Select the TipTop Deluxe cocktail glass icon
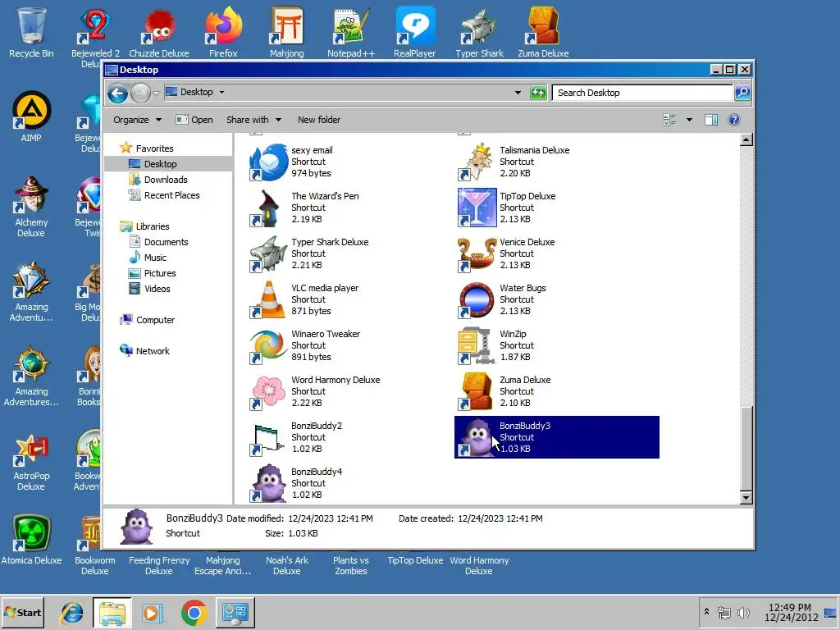 click(x=477, y=208)
